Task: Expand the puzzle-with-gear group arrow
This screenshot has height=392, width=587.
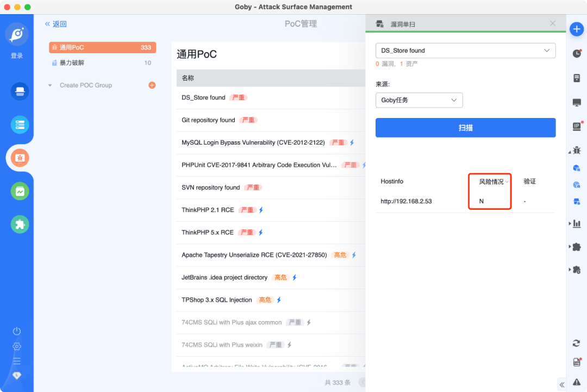Action: click(x=570, y=270)
